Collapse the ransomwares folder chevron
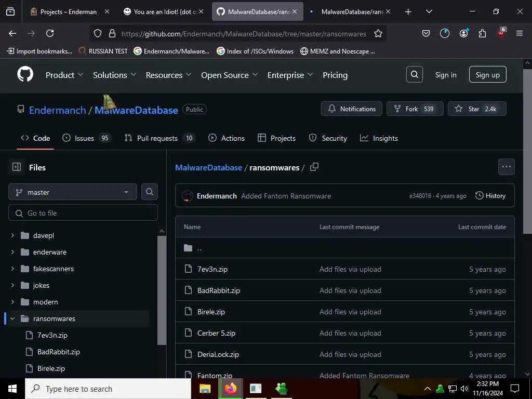 [x=12, y=318]
